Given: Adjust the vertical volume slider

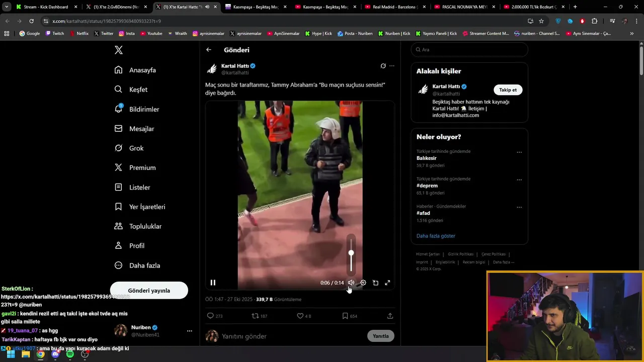Looking at the screenshot, I should point(351,254).
